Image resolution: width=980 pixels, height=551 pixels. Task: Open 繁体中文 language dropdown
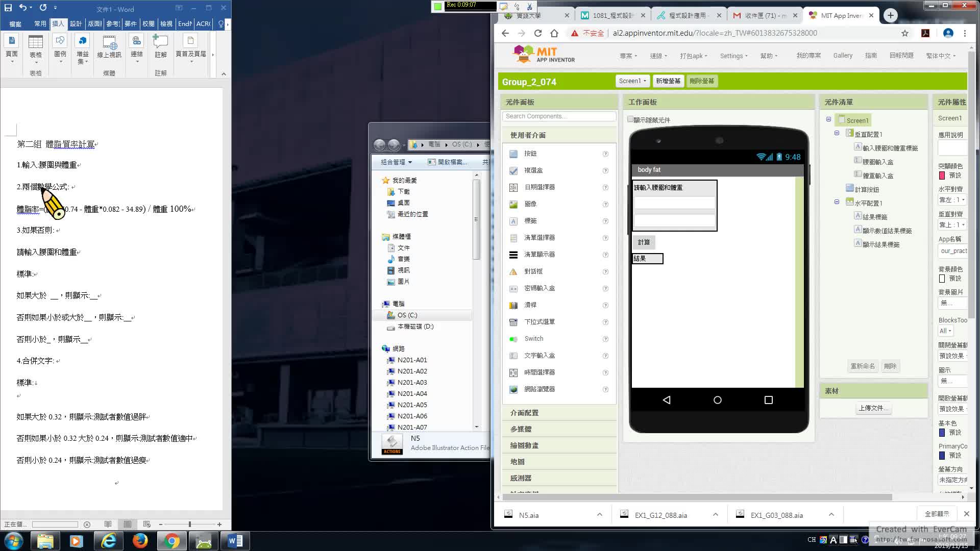click(941, 56)
